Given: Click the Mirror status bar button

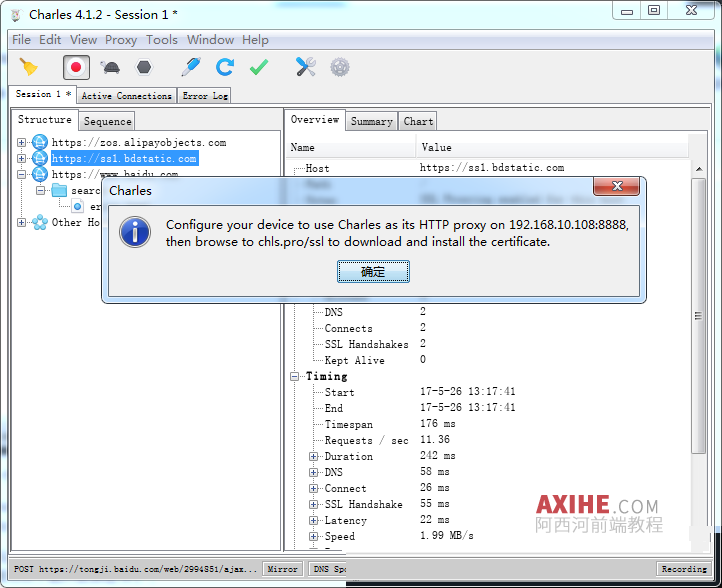Looking at the screenshot, I should coord(282,569).
